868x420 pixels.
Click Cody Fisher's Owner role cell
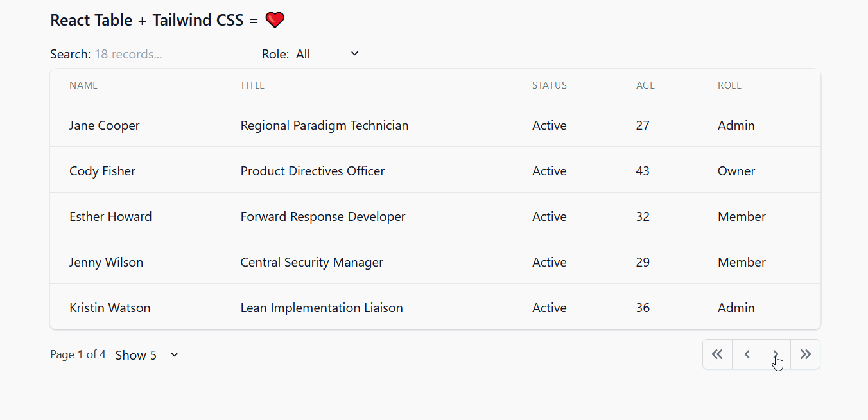(736, 171)
